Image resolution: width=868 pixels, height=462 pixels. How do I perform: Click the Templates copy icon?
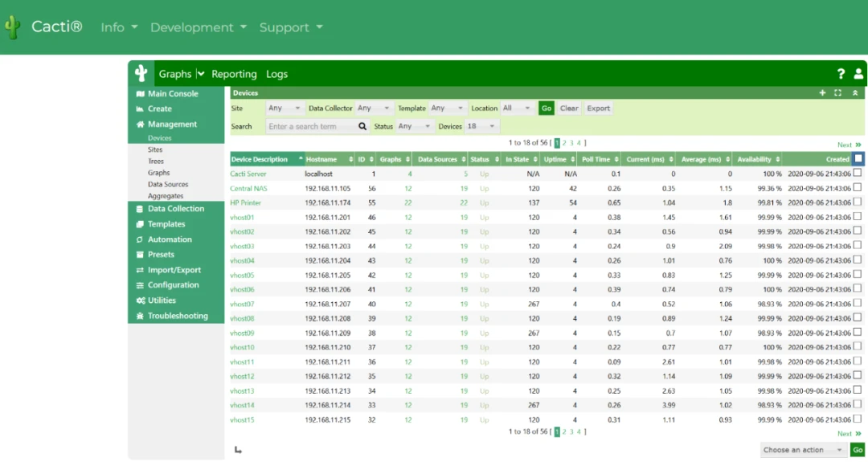(140, 224)
